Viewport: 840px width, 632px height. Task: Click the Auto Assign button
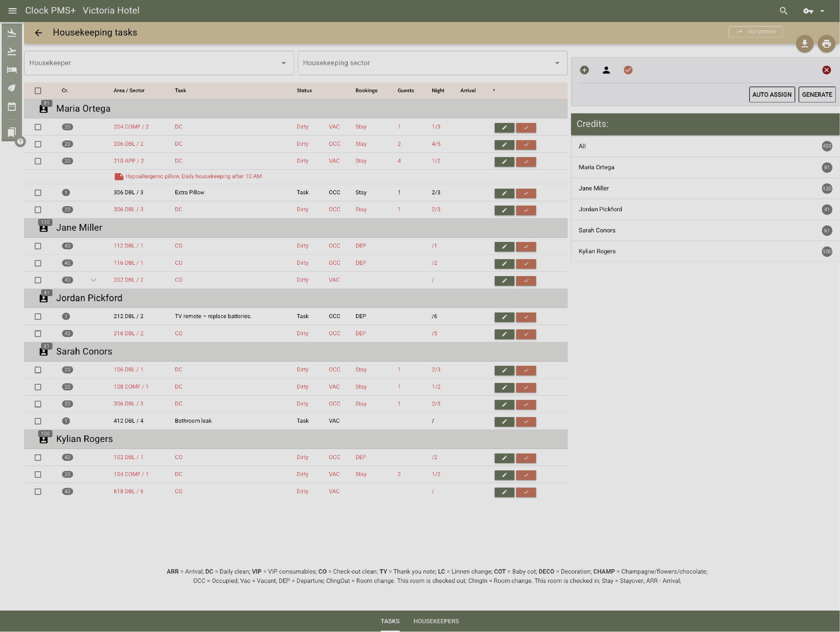[772, 95]
